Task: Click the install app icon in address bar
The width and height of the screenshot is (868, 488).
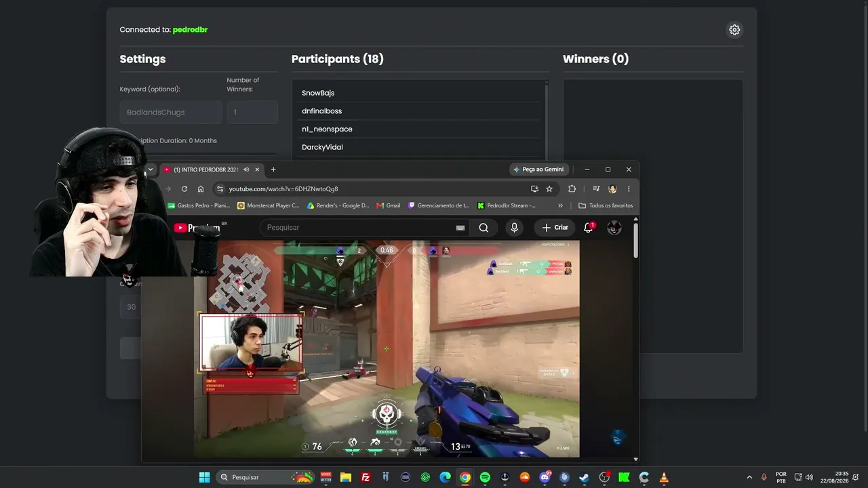Action: pyautogui.click(x=534, y=189)
